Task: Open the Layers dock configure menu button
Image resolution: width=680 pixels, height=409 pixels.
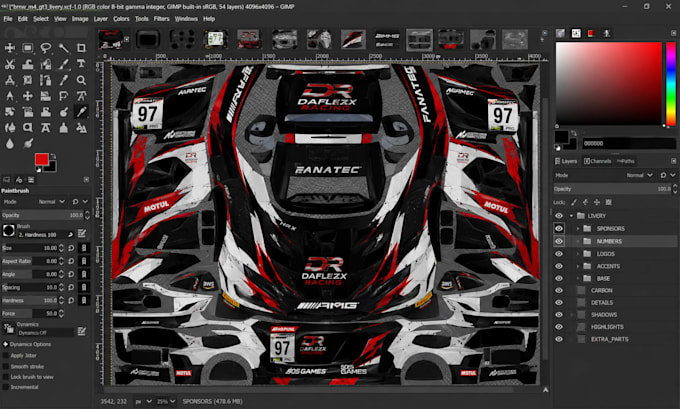Action: click(x=673, y=161)
